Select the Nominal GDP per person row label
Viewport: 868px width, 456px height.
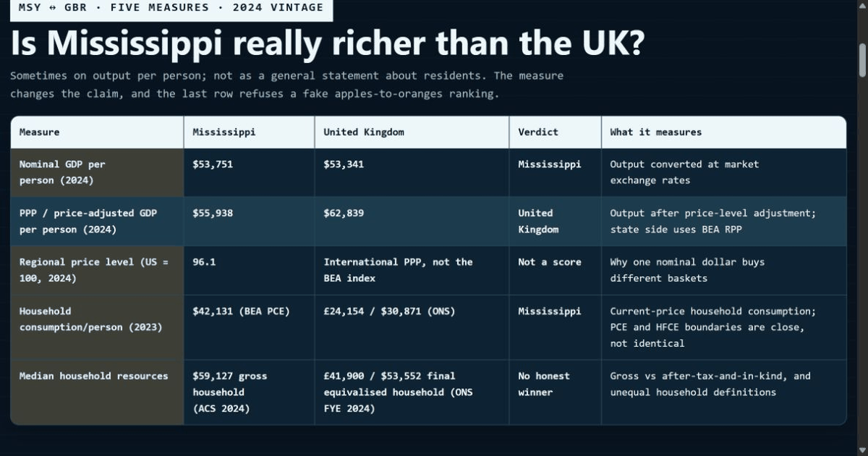(x=98, y=173)
